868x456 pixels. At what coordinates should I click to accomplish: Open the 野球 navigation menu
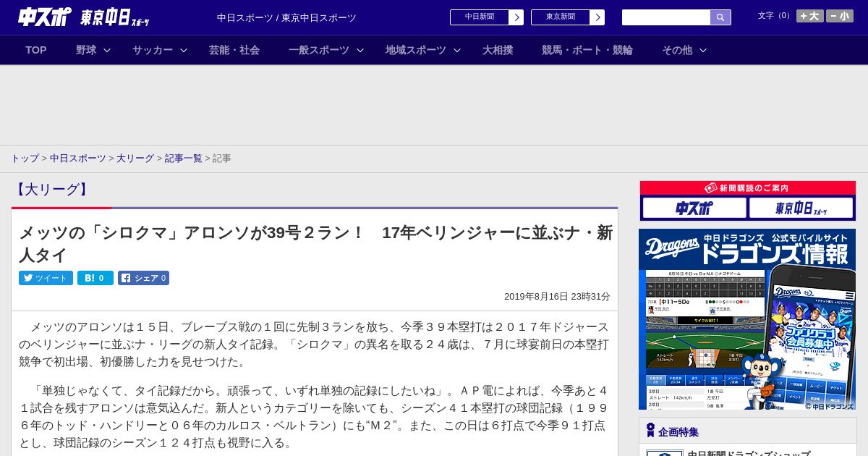86,50
